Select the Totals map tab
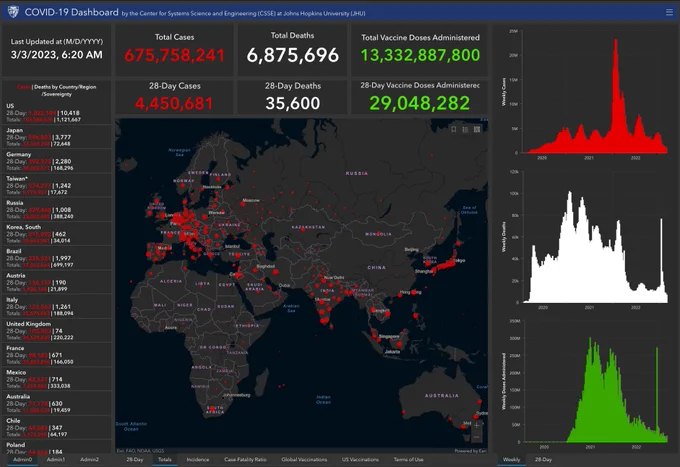 tap(165, 460)
